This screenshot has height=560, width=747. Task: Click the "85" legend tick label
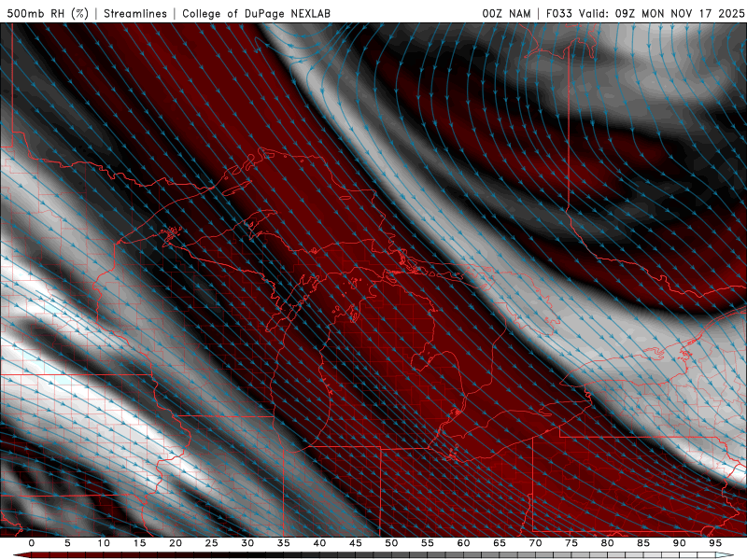click(x=643, y=543)
